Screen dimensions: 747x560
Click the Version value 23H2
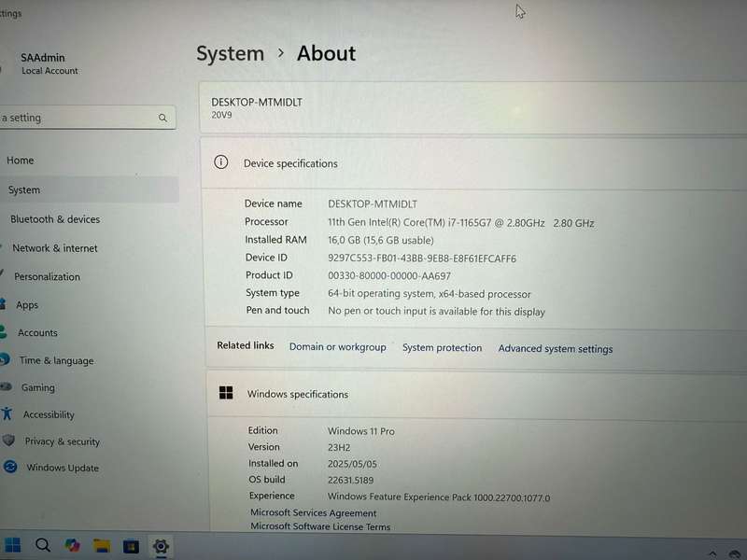click(339, 447)
